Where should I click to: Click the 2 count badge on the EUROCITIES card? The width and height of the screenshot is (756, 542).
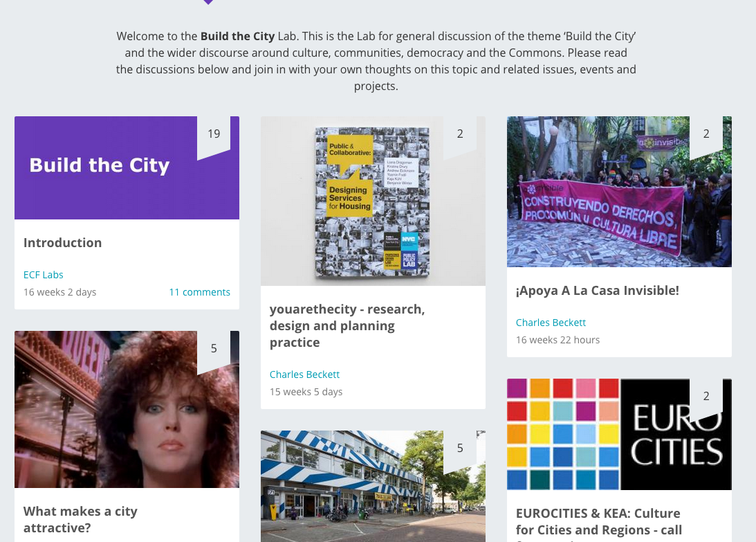706,397
